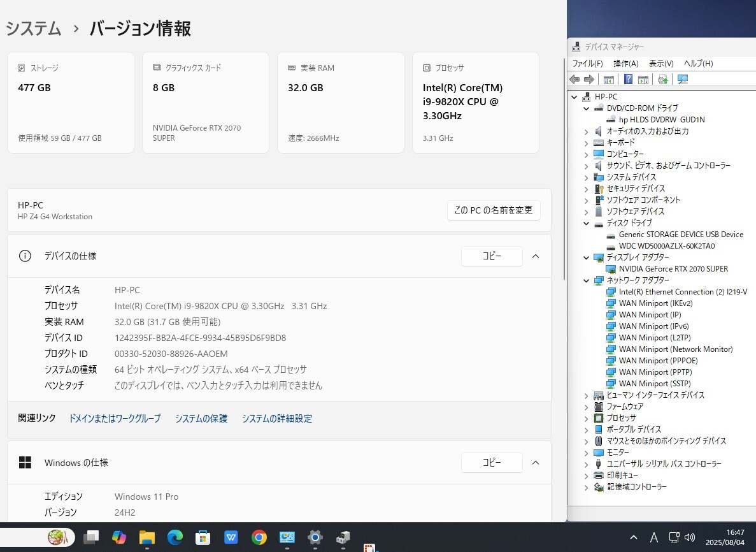Collapse the ディスプレイ アダプター node chevron
The width and height of the screenshot is (756, 552).
(x=587, y=258)
